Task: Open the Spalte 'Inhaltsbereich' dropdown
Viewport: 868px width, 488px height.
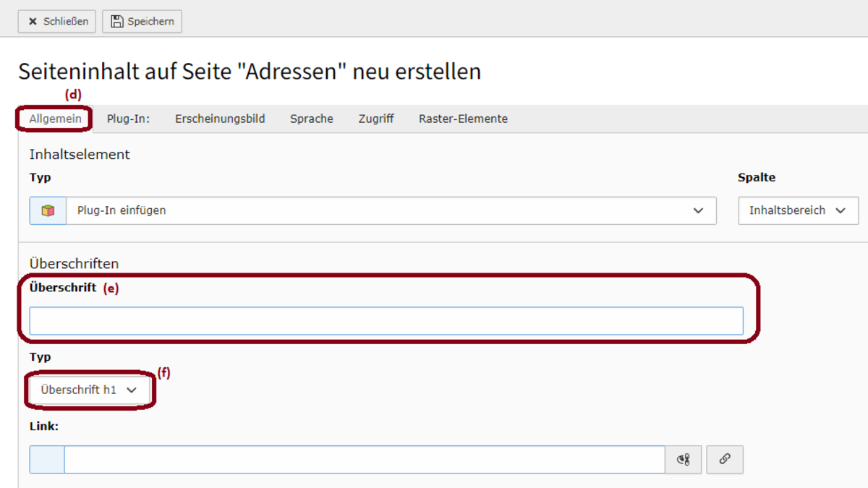Action: coord(799,210)
